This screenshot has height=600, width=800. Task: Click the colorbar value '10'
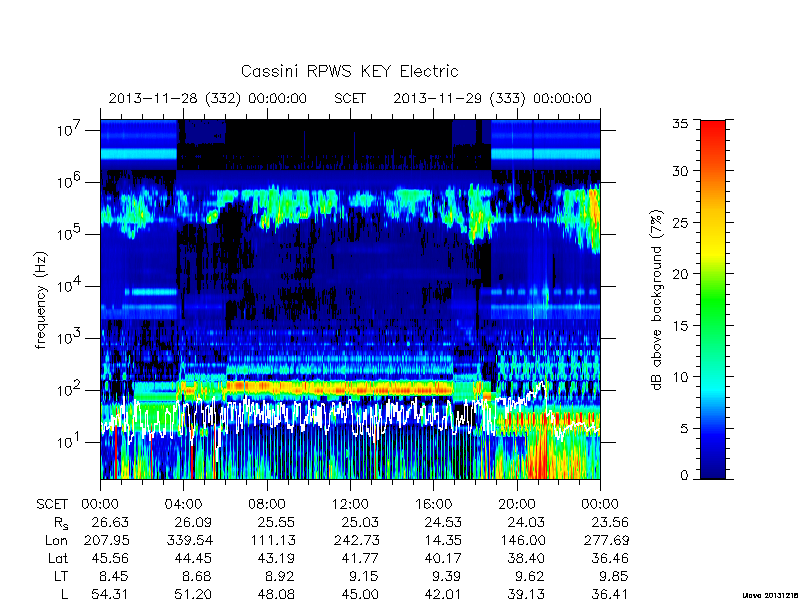tap(680, 377)
